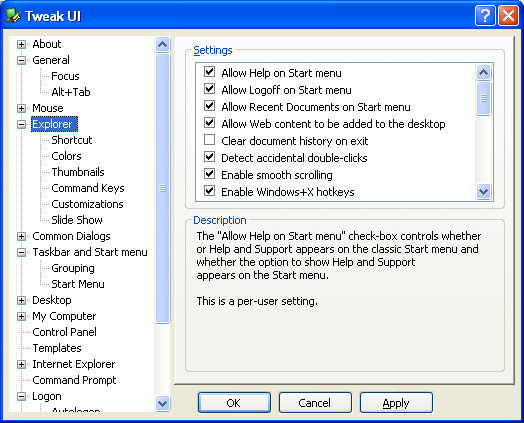Click the tree panel scrollbar thumb
This screenshot has height=423, width=524.
(x=163, y=188)
